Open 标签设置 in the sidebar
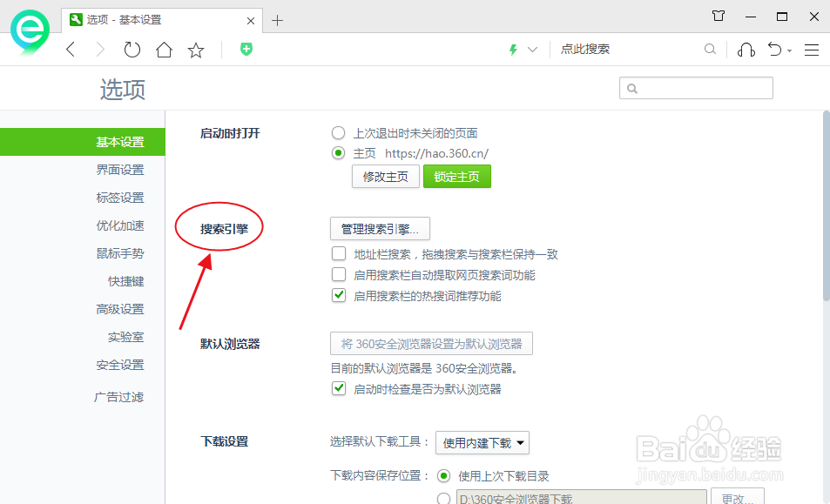 pyautogui.click(x=119, y=198)
